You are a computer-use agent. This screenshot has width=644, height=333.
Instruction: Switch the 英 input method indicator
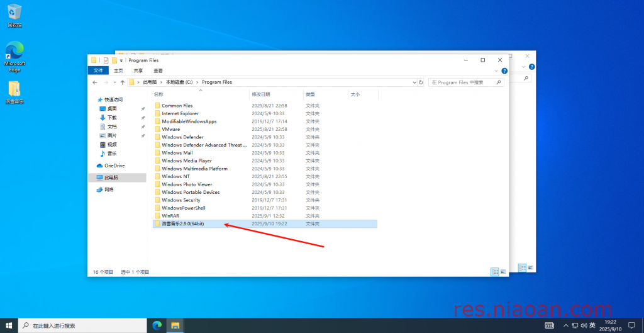point(592,325)
